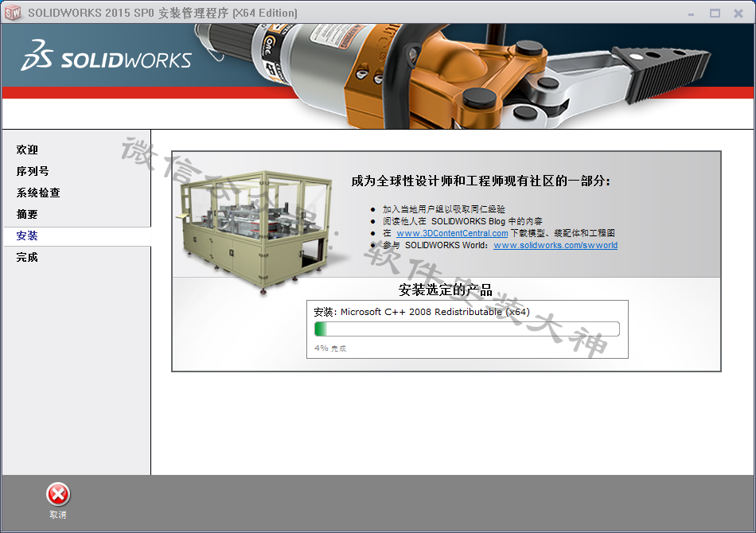Click the 安装选定的产品 heading

[446, 290]
